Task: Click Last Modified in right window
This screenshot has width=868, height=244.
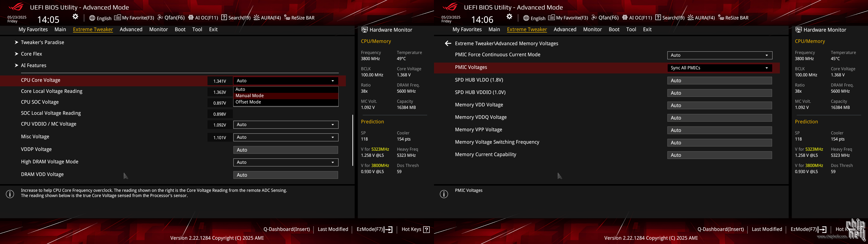Action: tap(767, 230)
